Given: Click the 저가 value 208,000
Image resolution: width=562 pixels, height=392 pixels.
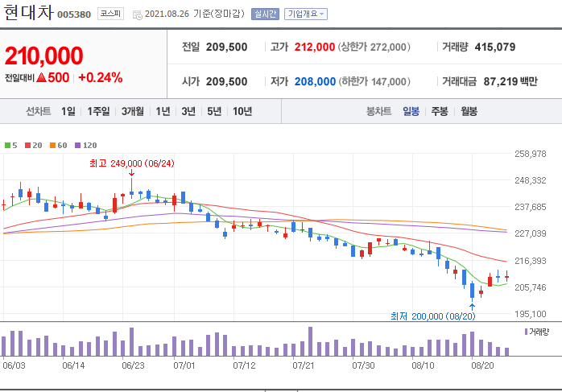Looking at the screenshot, I should (x=315, y=81).
